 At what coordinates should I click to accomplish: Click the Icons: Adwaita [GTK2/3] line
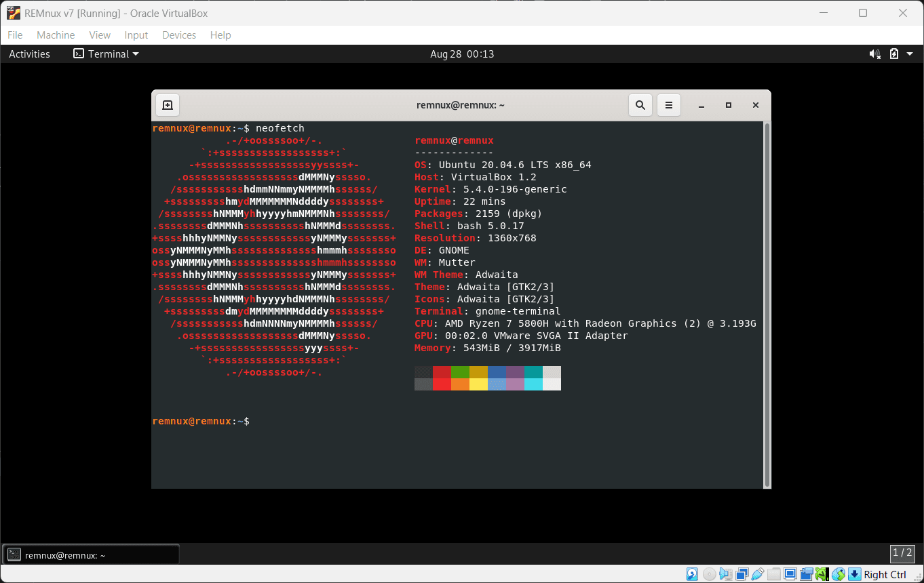click(x=484, y=299)
